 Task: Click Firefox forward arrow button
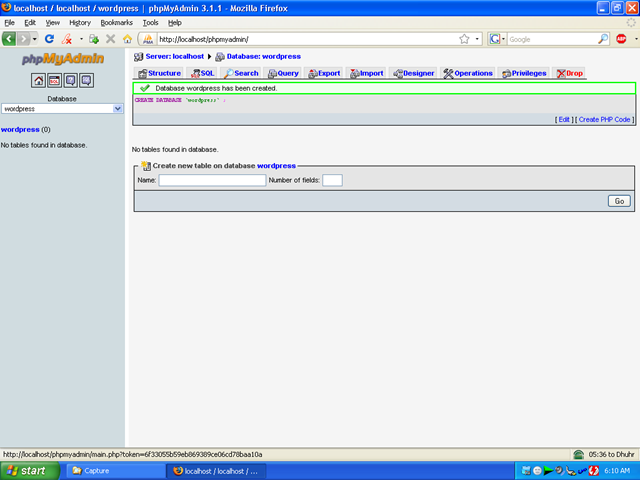pos(24,39)
